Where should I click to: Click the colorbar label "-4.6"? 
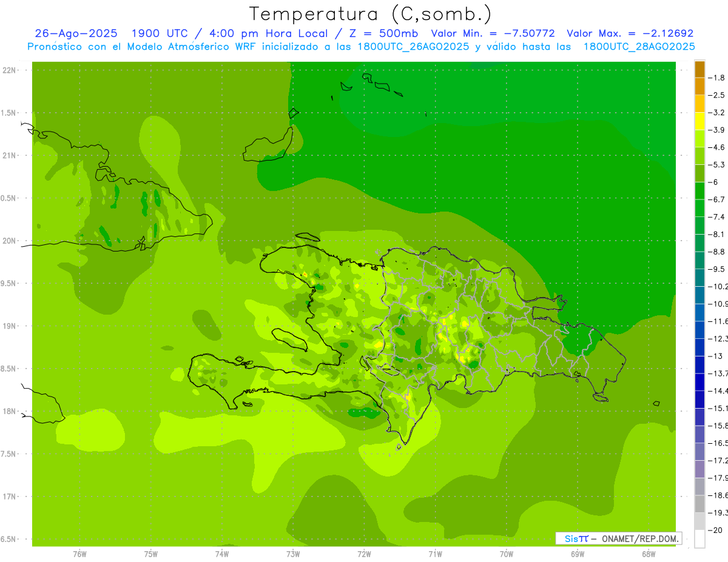(716, 147)
